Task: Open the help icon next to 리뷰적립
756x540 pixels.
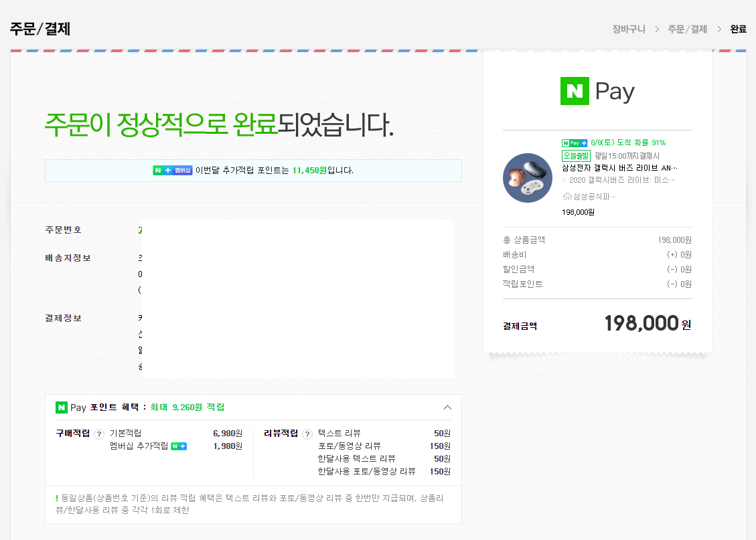Action: click(x=307, y=434)
